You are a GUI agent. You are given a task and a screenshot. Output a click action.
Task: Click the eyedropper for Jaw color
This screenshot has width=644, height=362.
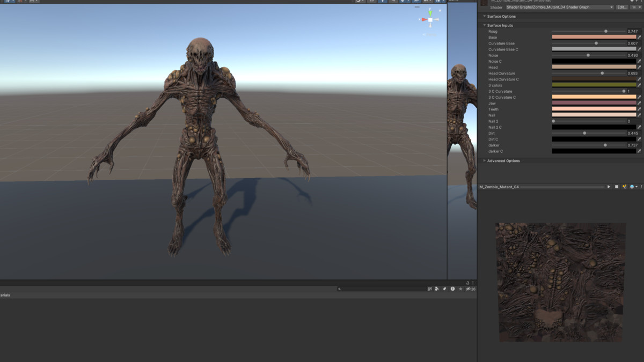pos(639,104)
